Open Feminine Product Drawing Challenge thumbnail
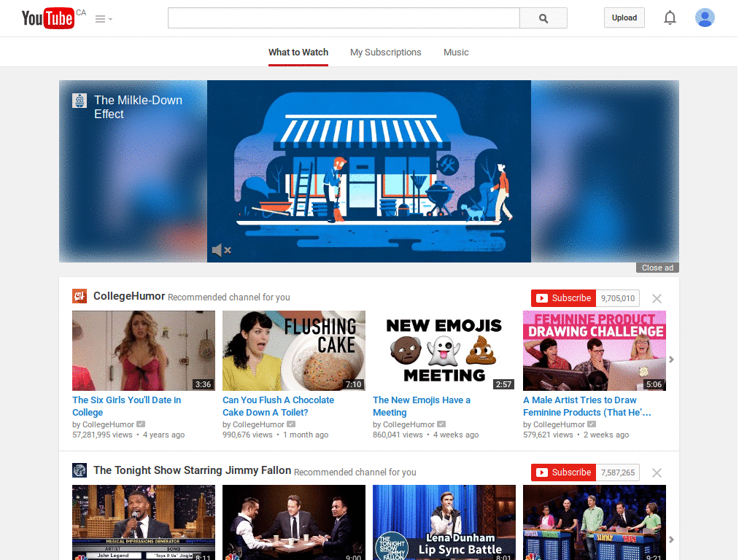The width and height of the screenshot is (747, 560). 595,351
